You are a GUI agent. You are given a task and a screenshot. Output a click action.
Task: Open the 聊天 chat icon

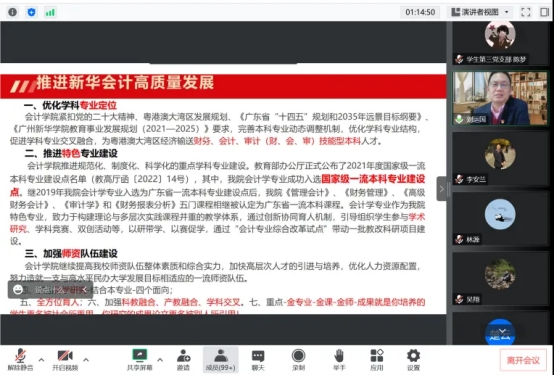point(258,360)
